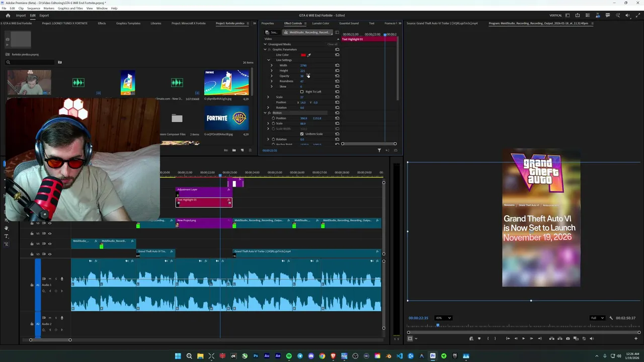Image resolution: width=644 pixels, height=362 pixels.
Task: Go to In point in program monitor
Action: coord(507,338)
